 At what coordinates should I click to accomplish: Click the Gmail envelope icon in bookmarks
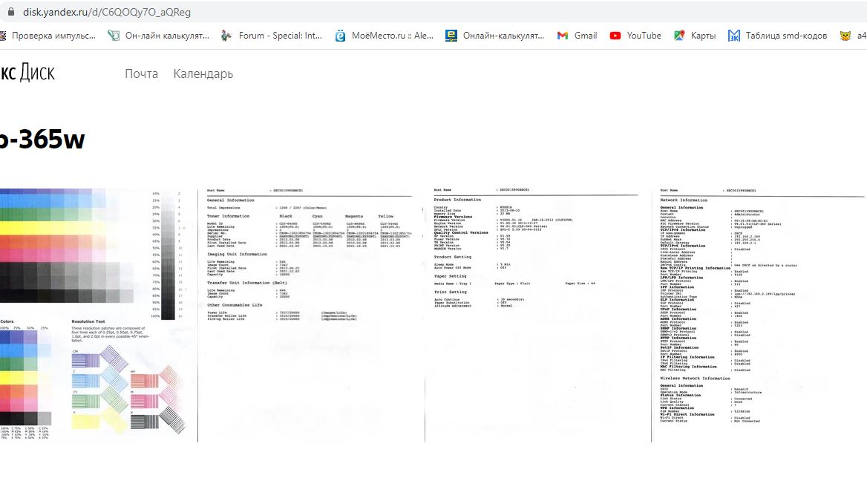(563, 36)
